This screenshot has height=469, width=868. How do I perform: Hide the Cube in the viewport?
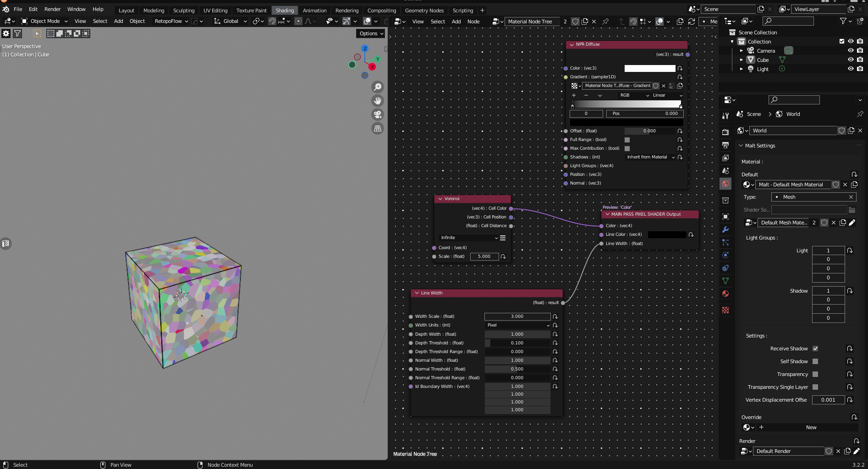pos(851,60)
